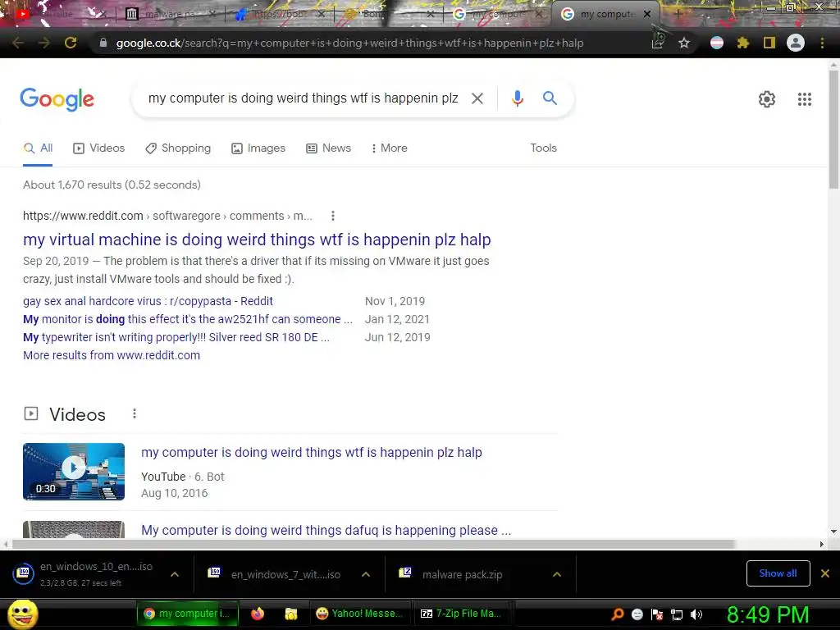Open the r/copypasta Reddit sublink
840x630 pixels.
point(148,301)
